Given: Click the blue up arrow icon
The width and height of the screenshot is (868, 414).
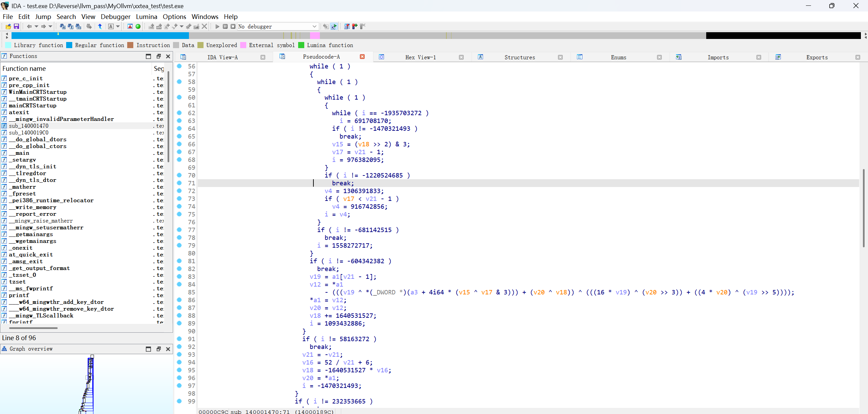Looking at the screenshot, I should coord(100,26).
